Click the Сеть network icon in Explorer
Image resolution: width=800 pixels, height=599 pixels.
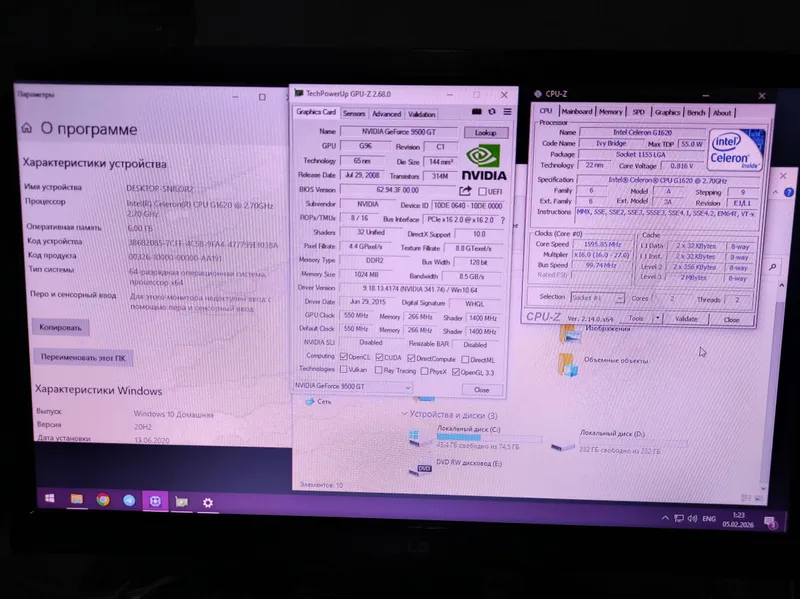309,402
